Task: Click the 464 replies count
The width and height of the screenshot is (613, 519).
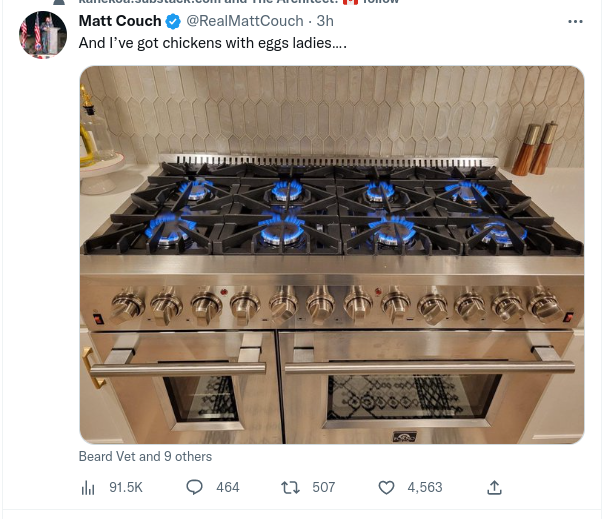Action: (x=227, y=487)
